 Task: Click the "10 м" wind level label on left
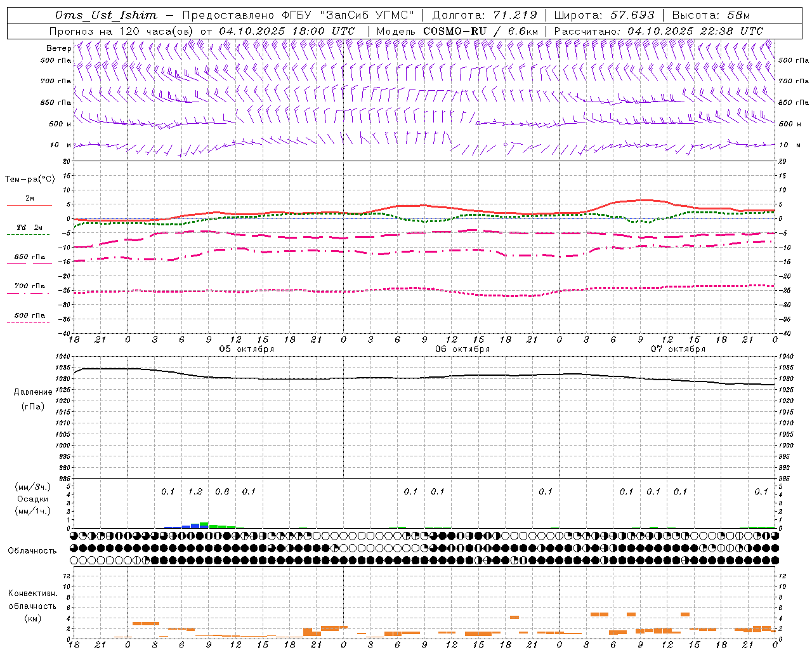click(x=60, y=145)
